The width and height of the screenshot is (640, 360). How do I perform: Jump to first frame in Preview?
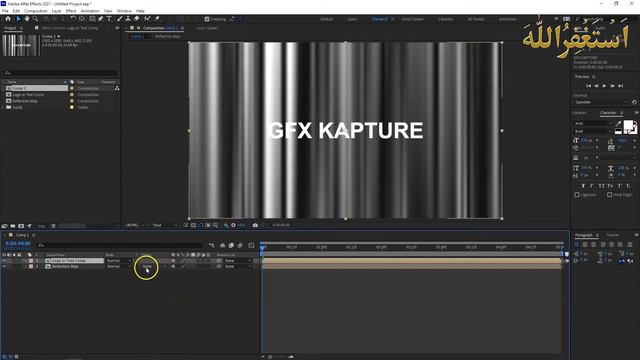click(x=588, y=86)
